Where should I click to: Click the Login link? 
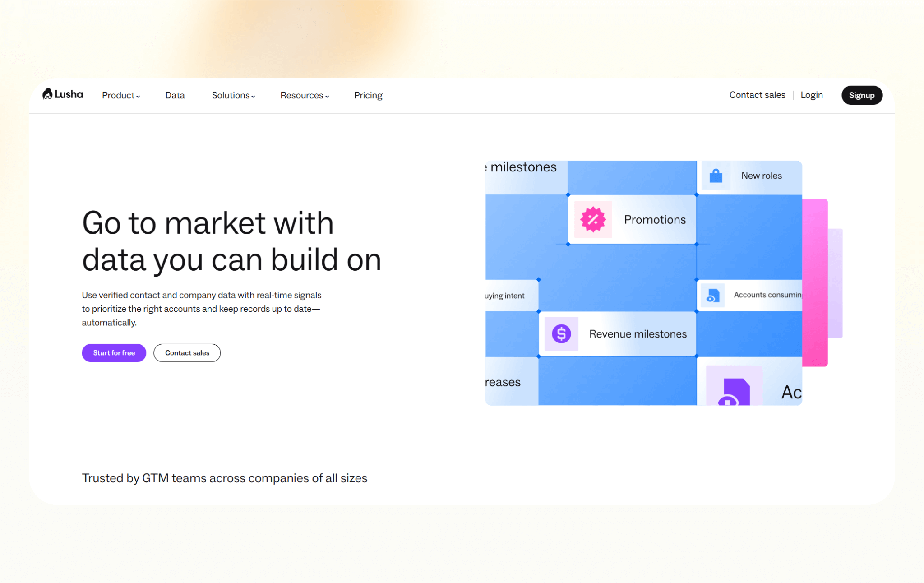pos(811,95)
